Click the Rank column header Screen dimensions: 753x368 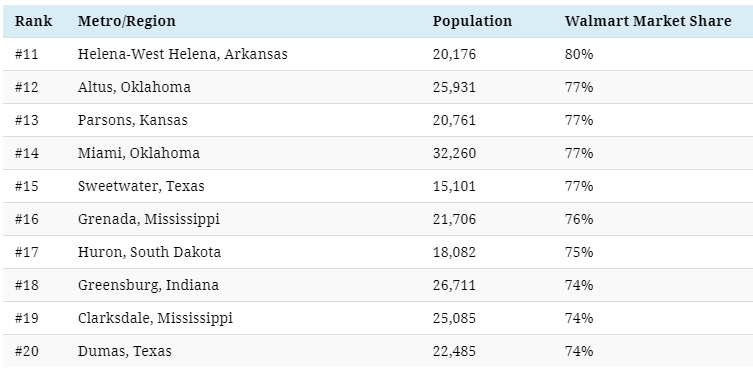34,21
